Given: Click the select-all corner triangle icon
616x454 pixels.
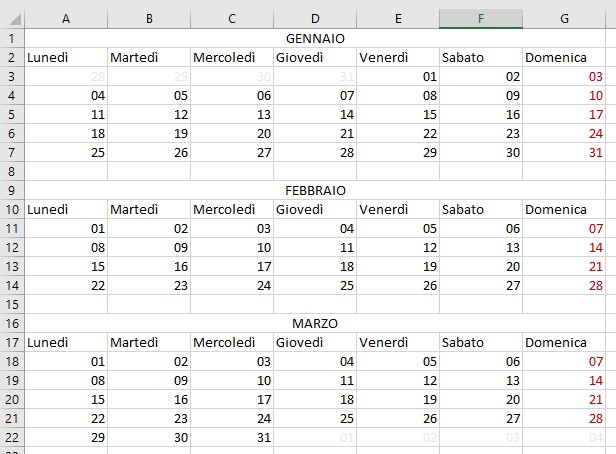Looking at the screenshot, I should pos(15,19).
